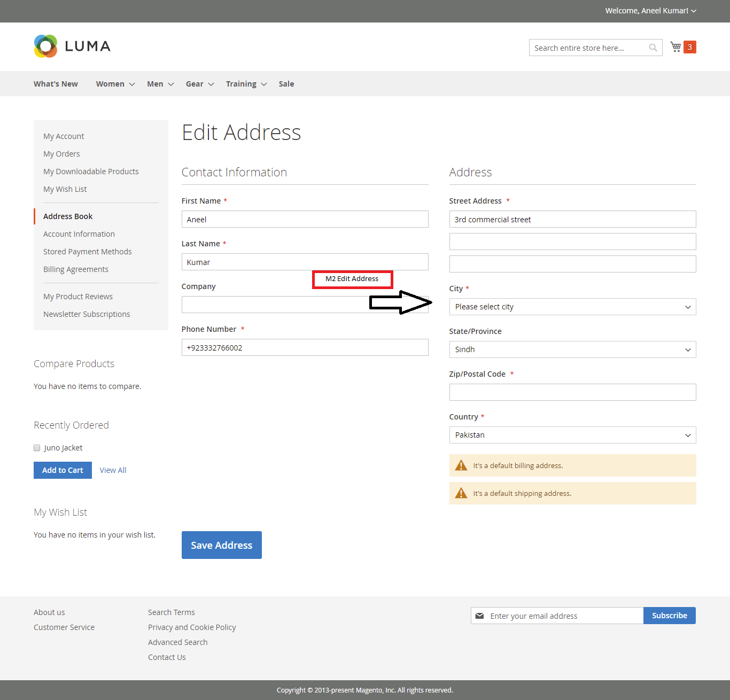The image size is (730, 700).
Task: Open Billing Agreements in sidebar
Action: [76, 269]
